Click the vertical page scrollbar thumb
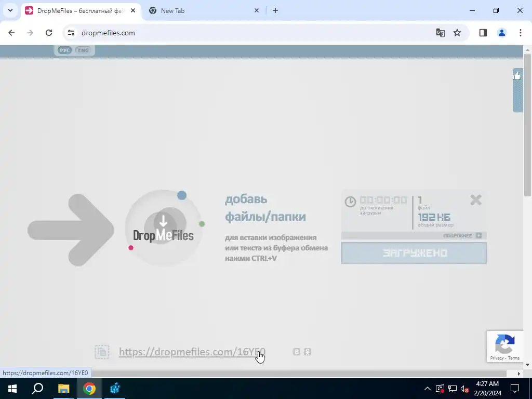532x399 pixels. coord(528,125)
